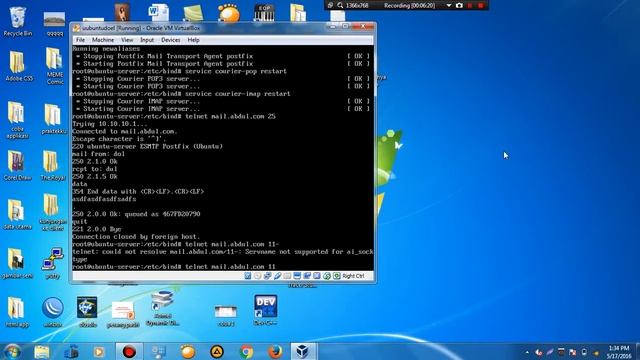Open the Help menu in VirtualBox
The width and height of the screenshot is (640, 360).
pyautogui.click(x=193, y=40)
